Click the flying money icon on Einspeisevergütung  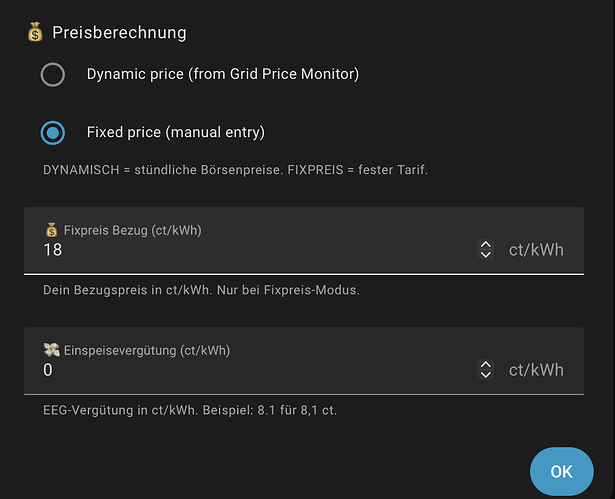click(52, 350)
